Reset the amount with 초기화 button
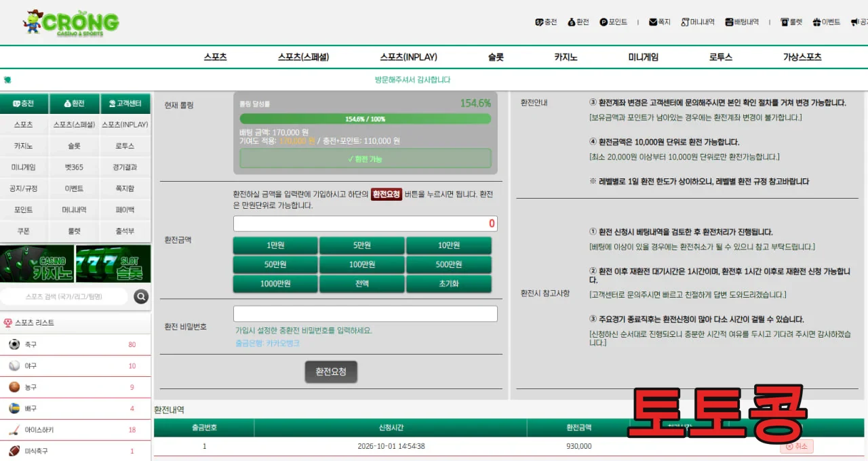The image size is (868, 461). 449,284
